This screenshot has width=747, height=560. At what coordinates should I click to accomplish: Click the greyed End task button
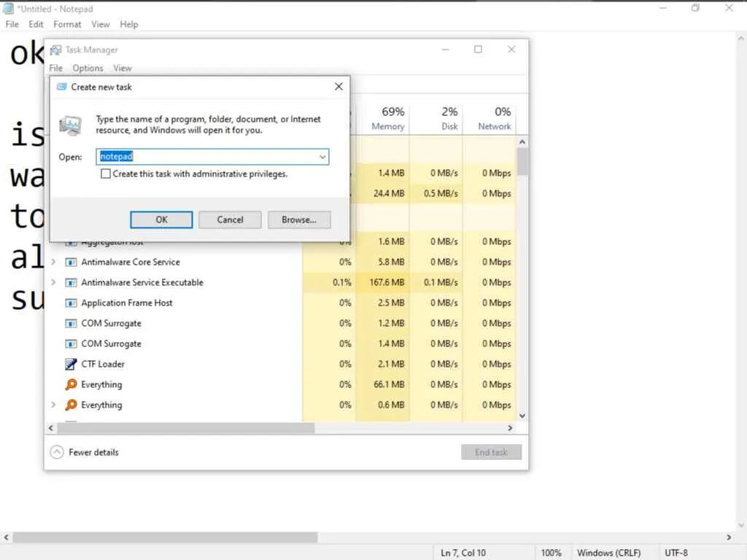[491, 452]
